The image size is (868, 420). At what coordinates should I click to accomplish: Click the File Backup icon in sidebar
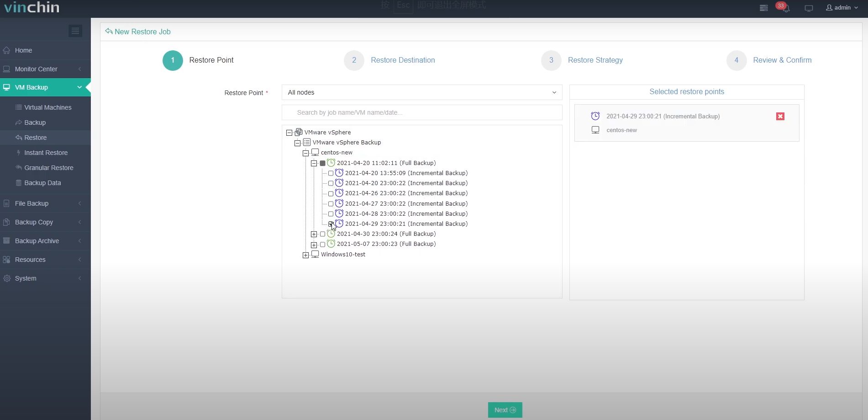point(6,203)
